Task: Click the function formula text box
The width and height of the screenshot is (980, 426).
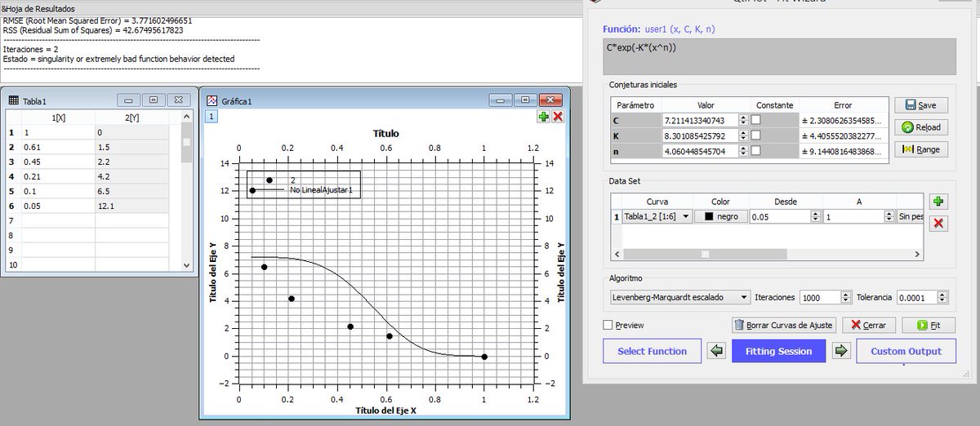Action: tap(779, 56)
